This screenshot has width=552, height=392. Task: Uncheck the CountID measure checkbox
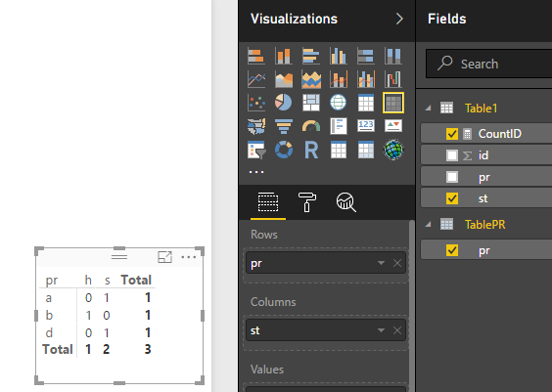452,134
